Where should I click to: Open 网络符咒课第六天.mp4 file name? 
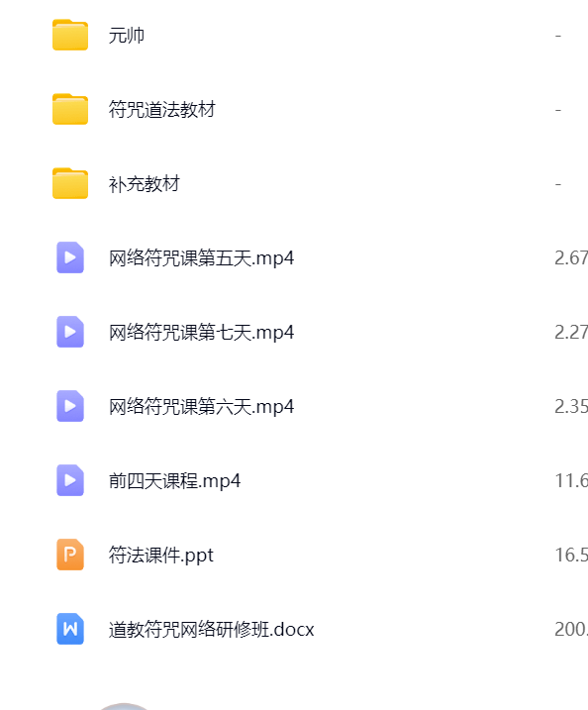click(201, 407)
